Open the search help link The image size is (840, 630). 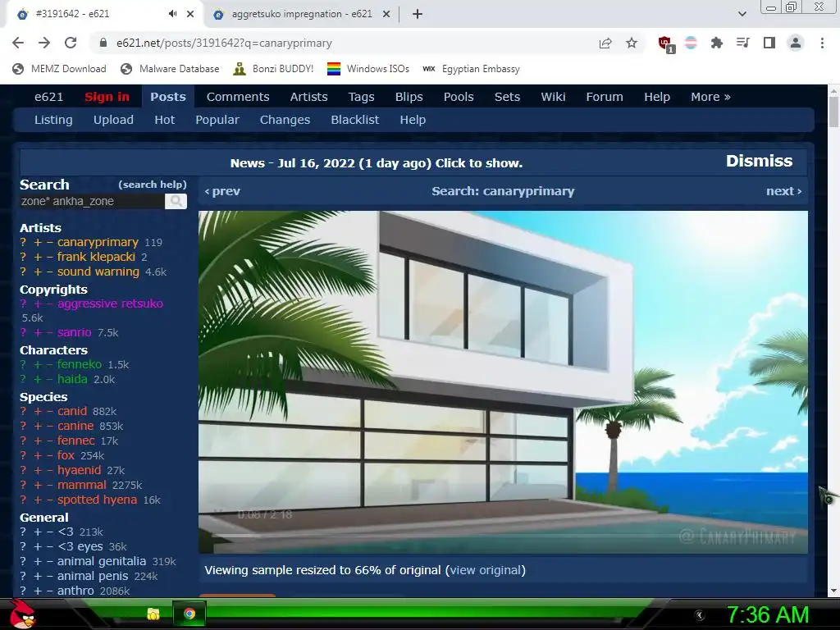coord(152,185)
